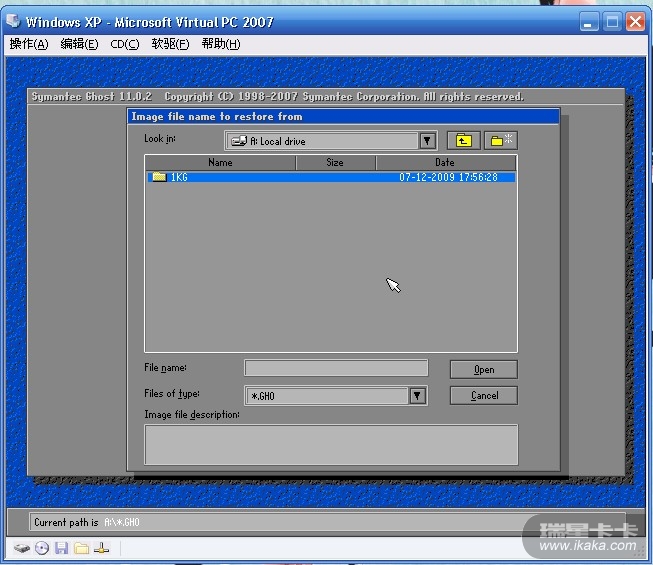Viewport: 653px width, 565px height.
Task: Open the 软驱(F) menu
Action: [x=170, y=44]
